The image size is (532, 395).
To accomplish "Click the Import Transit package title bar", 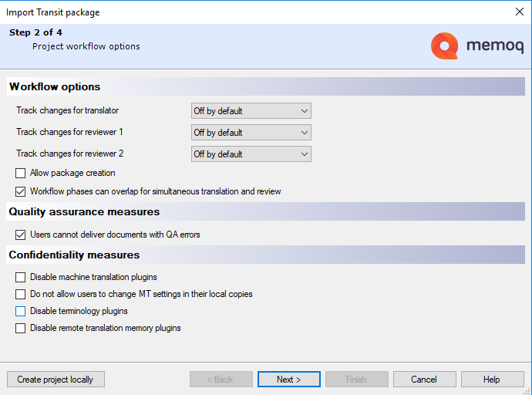I will click(x=231, y=12).
